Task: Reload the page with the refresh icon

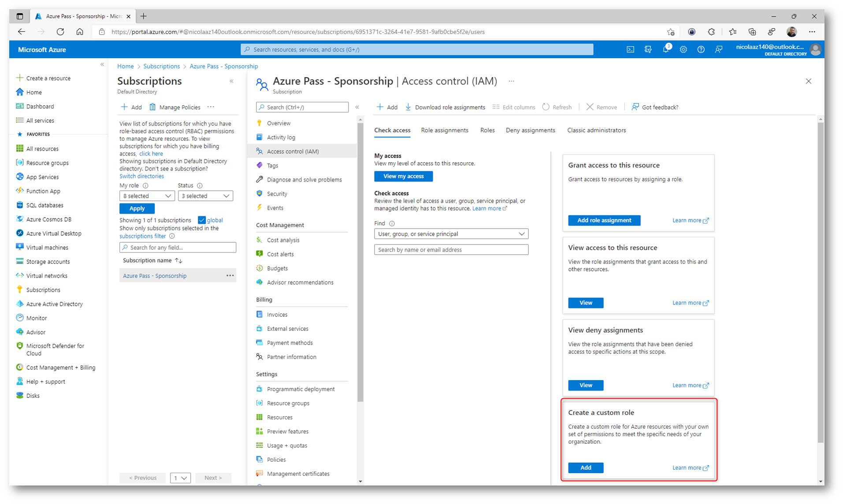Action: tap(60, 32)
